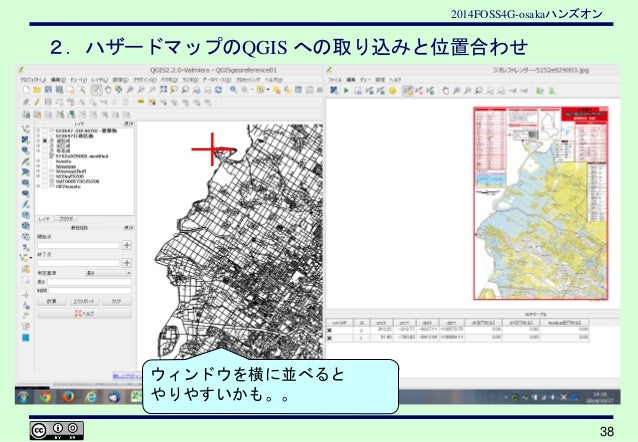The image size is (638, 442).
Task: Expand H22kusatu layer tree node
Action: pos(39,186)
